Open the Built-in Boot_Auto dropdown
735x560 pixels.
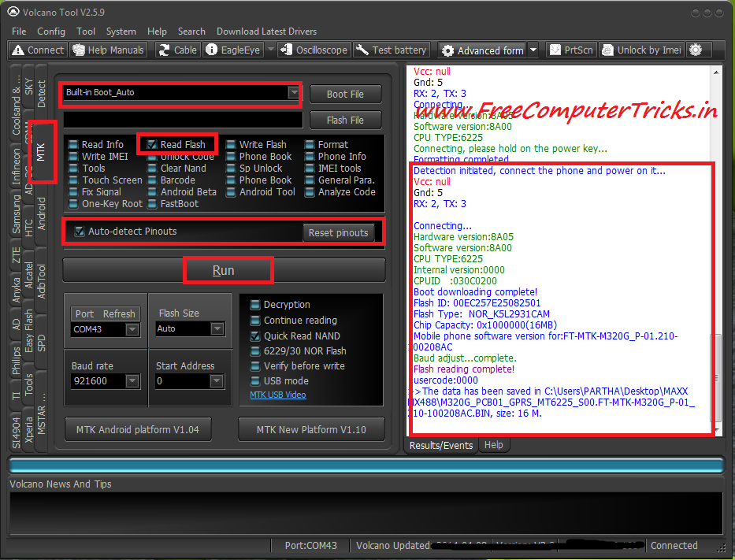pyautogui.click(x=294, y=92)
